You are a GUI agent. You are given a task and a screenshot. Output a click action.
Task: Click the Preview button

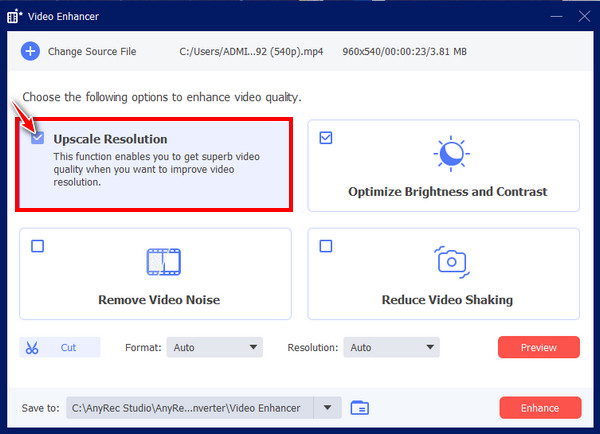[x=539, y=348]
